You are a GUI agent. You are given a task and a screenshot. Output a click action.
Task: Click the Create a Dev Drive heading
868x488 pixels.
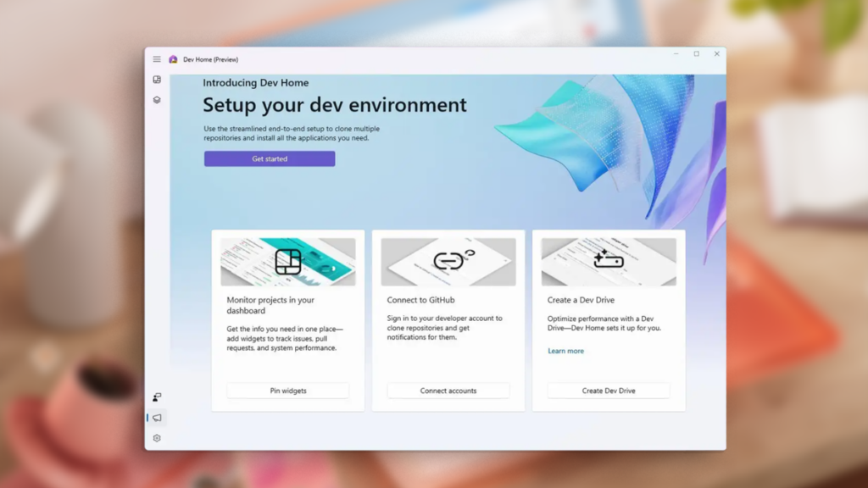(581, 300)
